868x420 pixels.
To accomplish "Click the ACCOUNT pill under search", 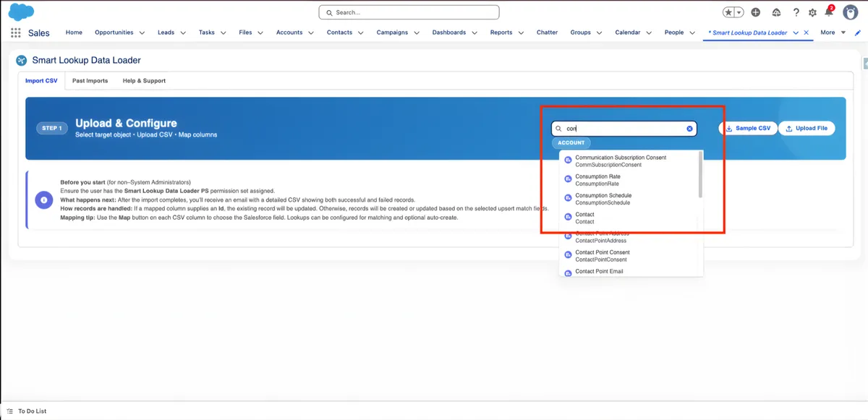I will (x=571, y=143).
